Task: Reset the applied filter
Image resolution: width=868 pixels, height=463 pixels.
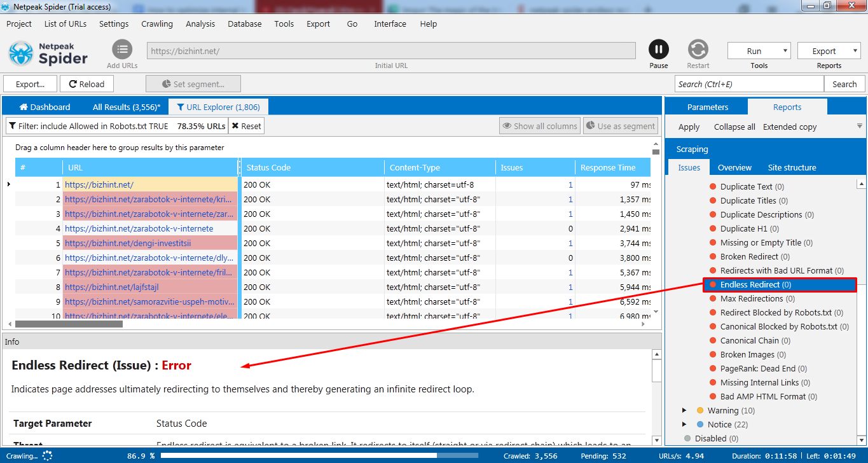Action: pyautogui.click(x=246, y=126)
